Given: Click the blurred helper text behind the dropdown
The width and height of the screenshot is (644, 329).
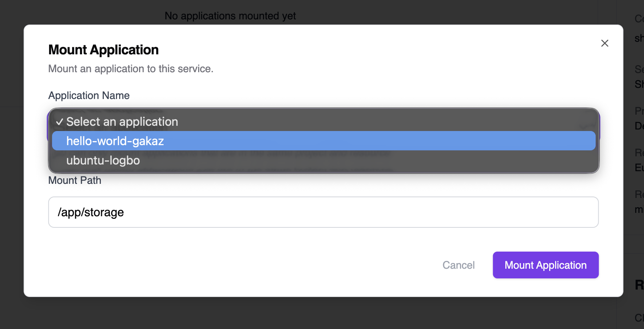Looking at the screenshot, I should point(260,153).
